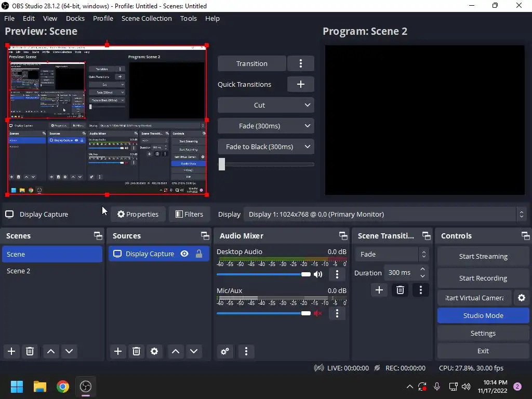This screenshot has height=399, width=532.
Task: Open transition properties three-dot menu
Action: click(x=421, y=290)
